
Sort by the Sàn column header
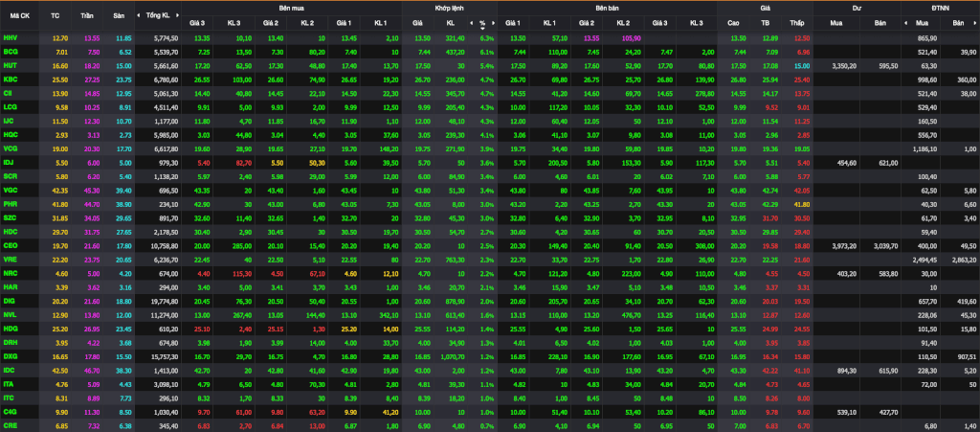(x=119, y=15)
